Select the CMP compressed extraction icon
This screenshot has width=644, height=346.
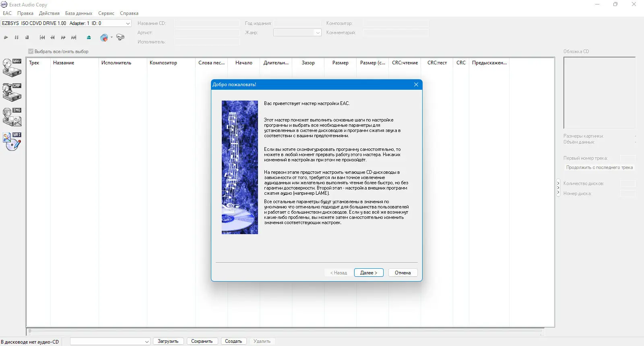(12, 92)
